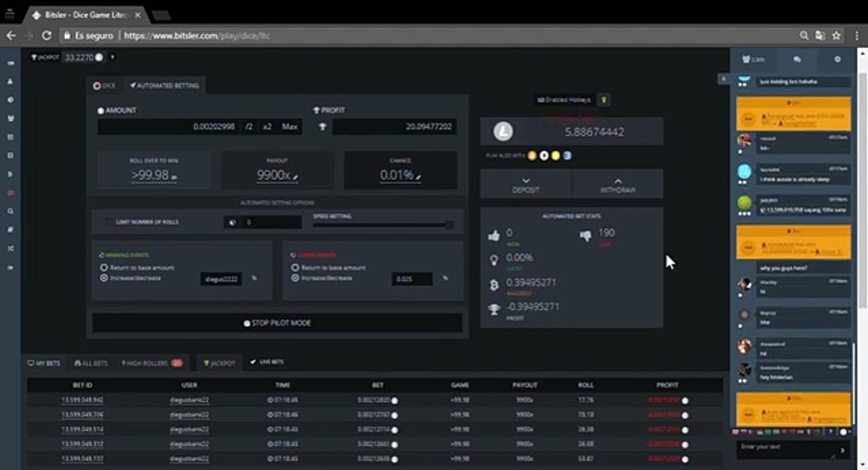Viewport: 868px width, 470px height.
Task: Click the Losing Events percentage input 0.025
Action: pyautogui.click(x=412, y=279)
